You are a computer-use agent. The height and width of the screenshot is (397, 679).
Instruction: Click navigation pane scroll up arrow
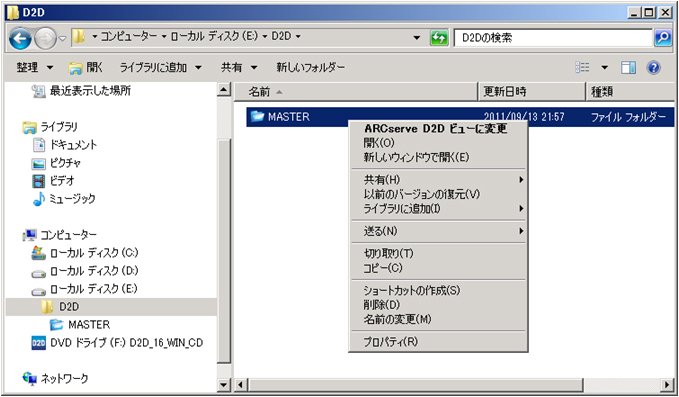point(224,90)
